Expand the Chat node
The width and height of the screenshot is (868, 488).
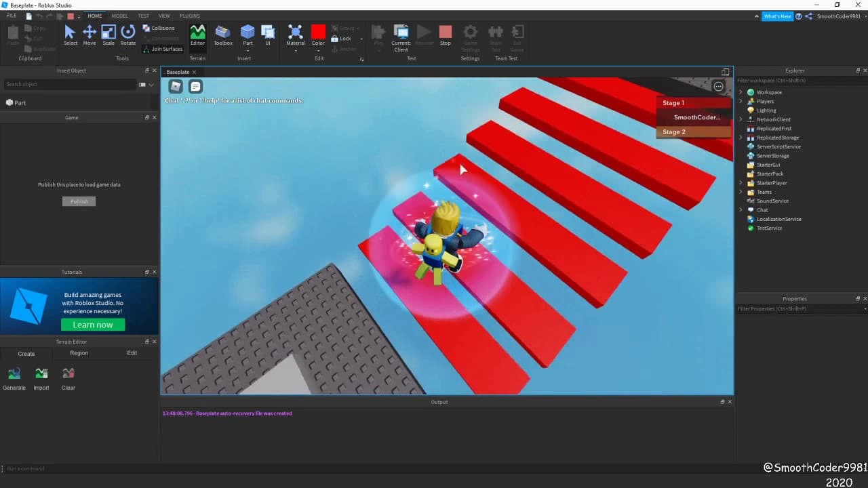741,210
